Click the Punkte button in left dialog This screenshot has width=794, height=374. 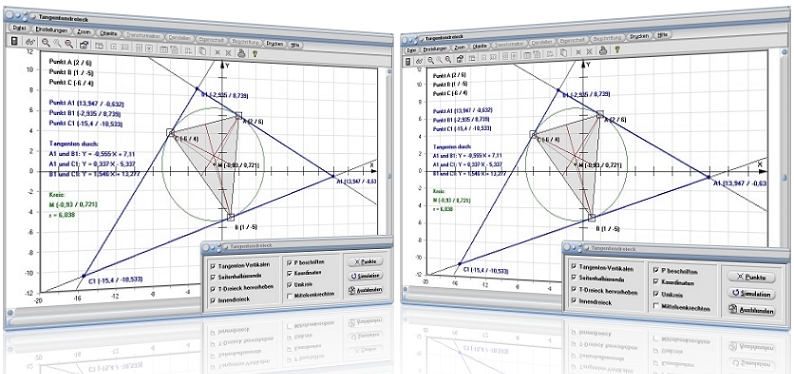click(365, 262)
